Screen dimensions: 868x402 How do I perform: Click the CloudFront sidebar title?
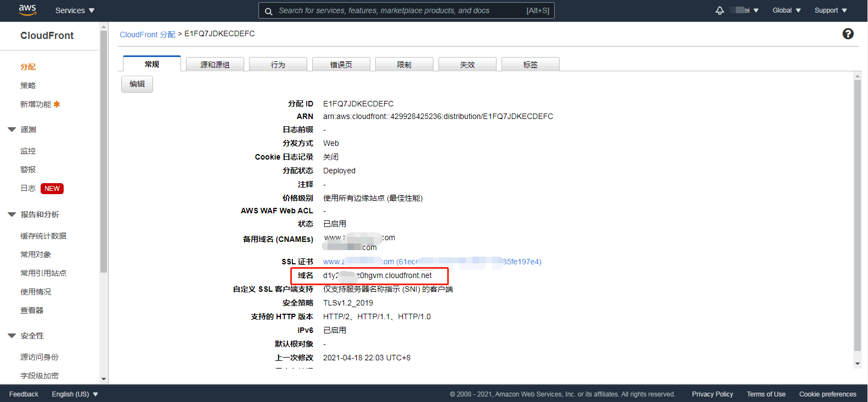47,36
